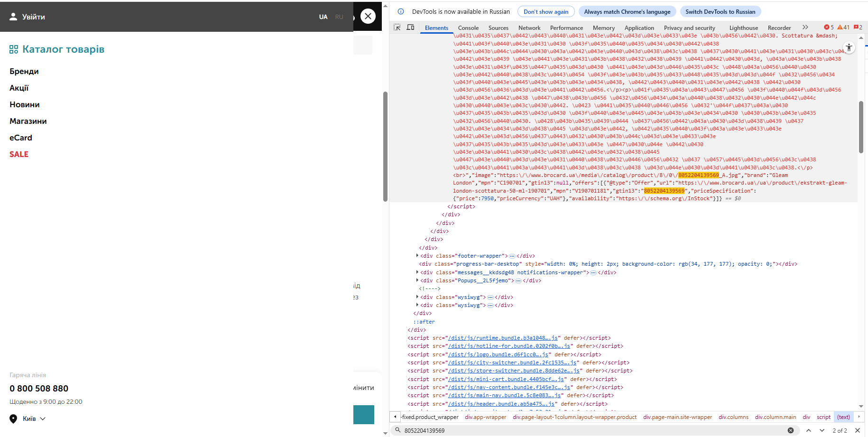Screen dimensions: 868x437
Task: Close the catalog side menu with X
Action: [368, 16]
